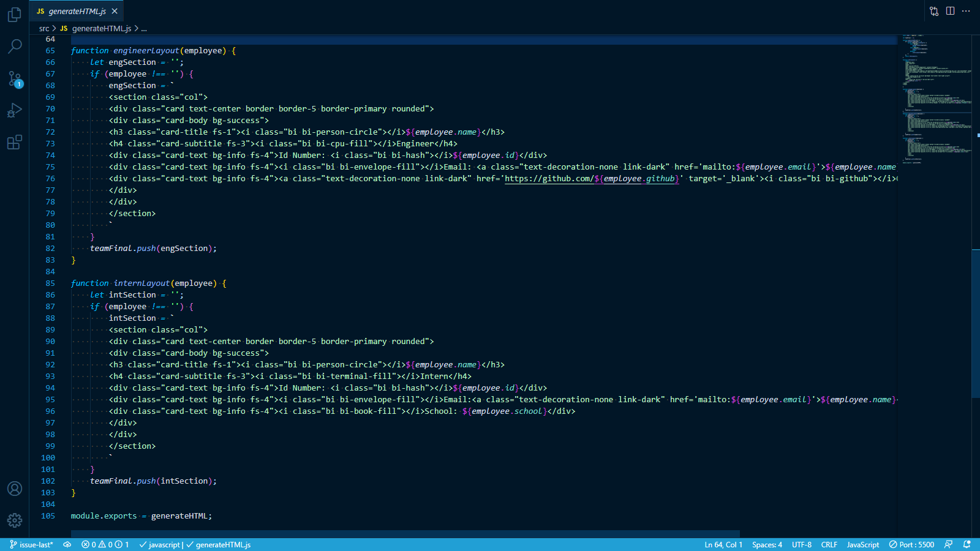Screen dimensions: 980x551
Task: Click line number 85 in the gutter
Action: coord(50,283)
